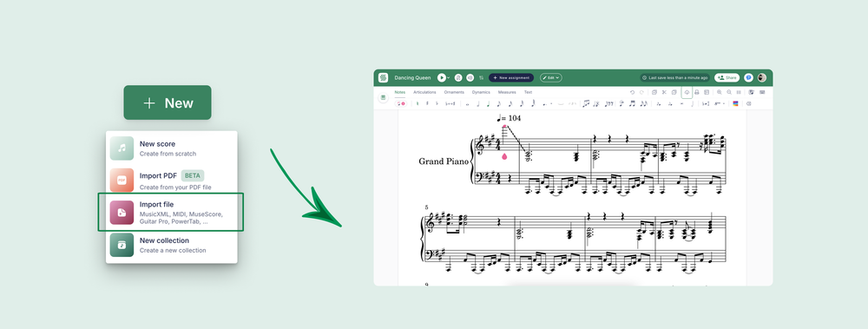Open the Edit mode dropdown
Viewport: 868px width, 329px height.
[x=551, y=77]
